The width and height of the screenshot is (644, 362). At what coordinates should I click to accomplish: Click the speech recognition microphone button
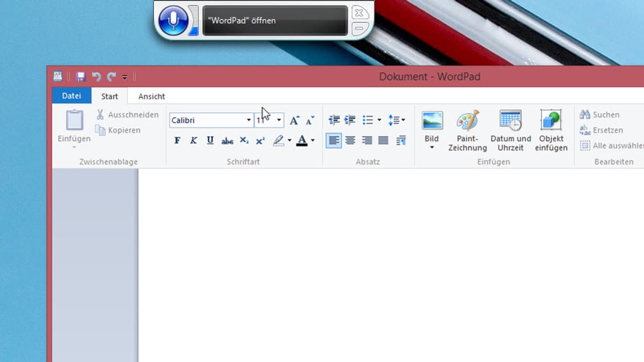coord(173,20)
